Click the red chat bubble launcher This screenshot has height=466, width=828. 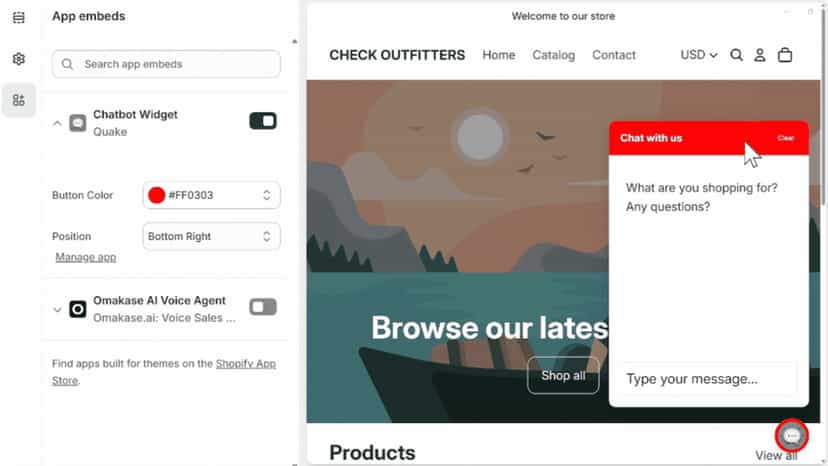(x=792, y=436)
